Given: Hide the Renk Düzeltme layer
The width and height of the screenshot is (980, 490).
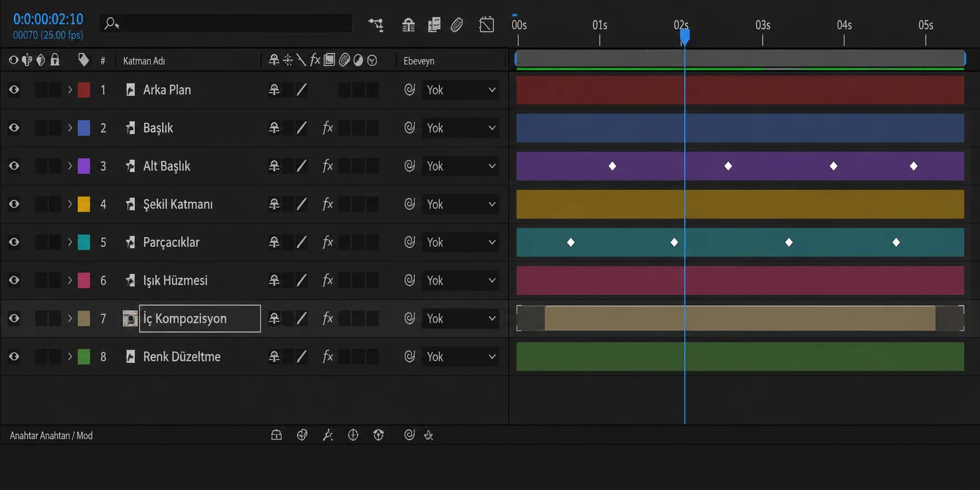Looking at the screenshot, I should tap(14, 356).
